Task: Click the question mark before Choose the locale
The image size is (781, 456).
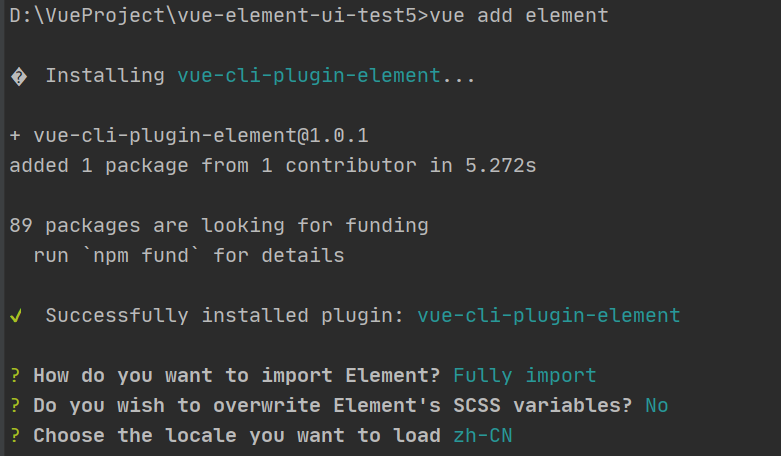Action: click(x=15, y=435)
